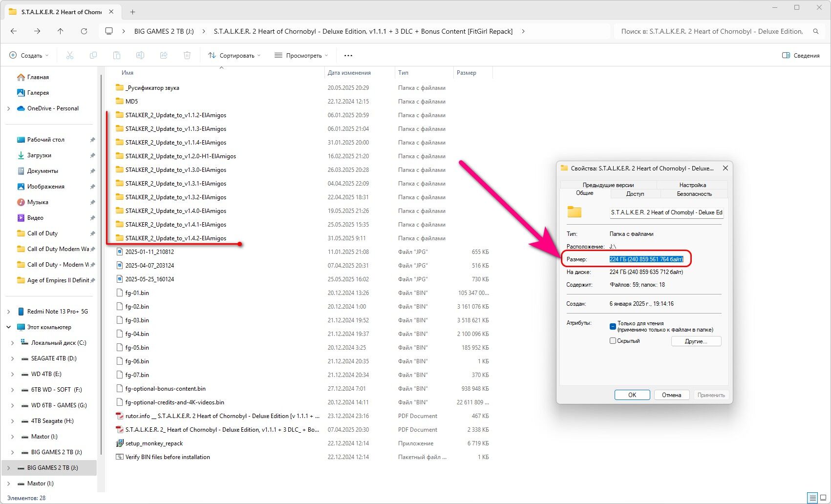Select the Общие tab

(x=585, y=193)
